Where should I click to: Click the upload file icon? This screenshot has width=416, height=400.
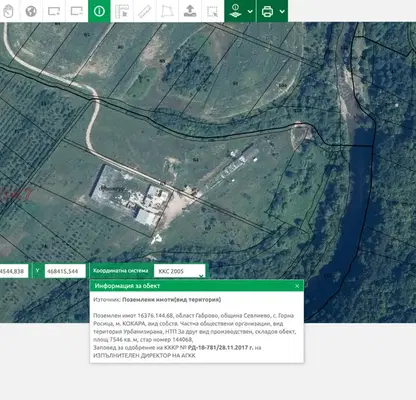click(x=190, y=11)
